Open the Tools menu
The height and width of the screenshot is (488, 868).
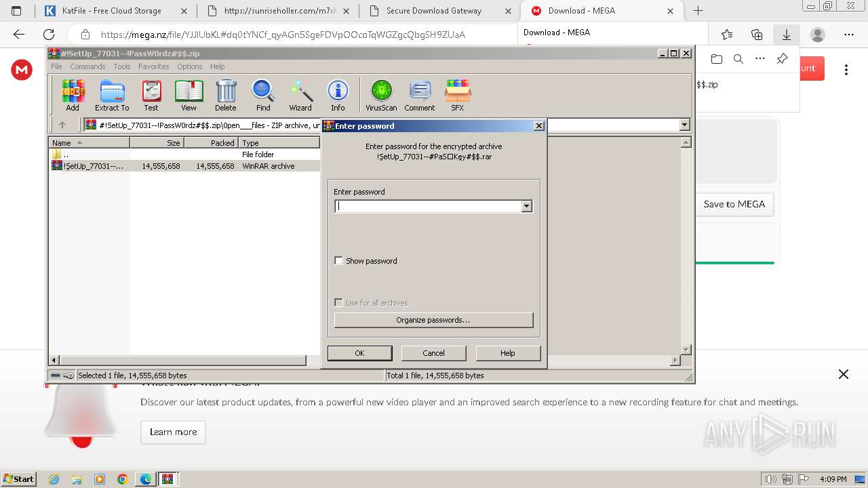pos(122,66)
